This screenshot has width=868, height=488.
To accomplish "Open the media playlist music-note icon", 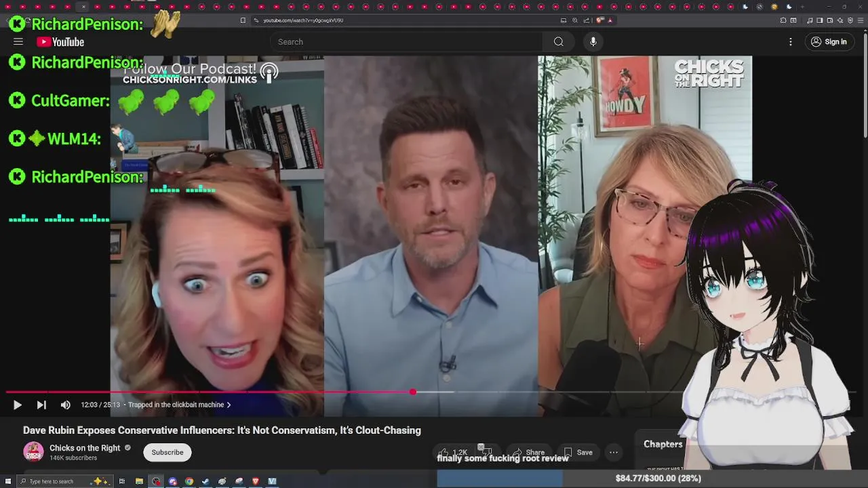I will click(x=810, y=20).
